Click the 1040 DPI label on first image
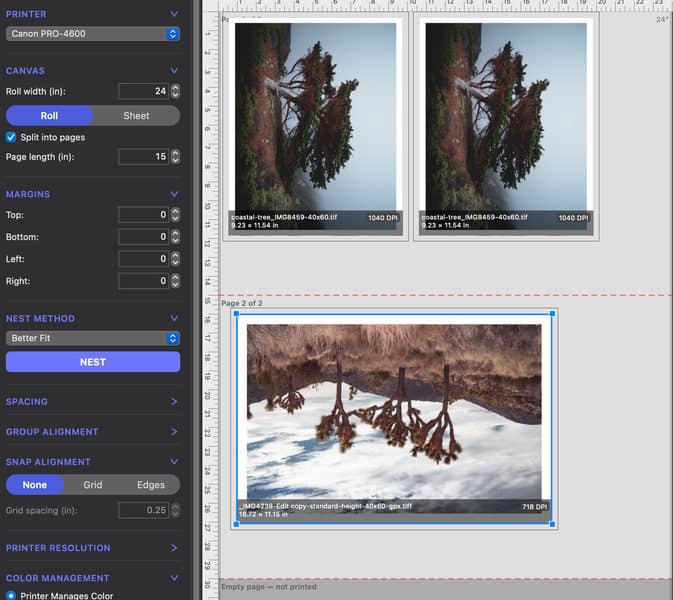This screenshot has width=673, height=600. pyautogui.click(x=383, y=218)
